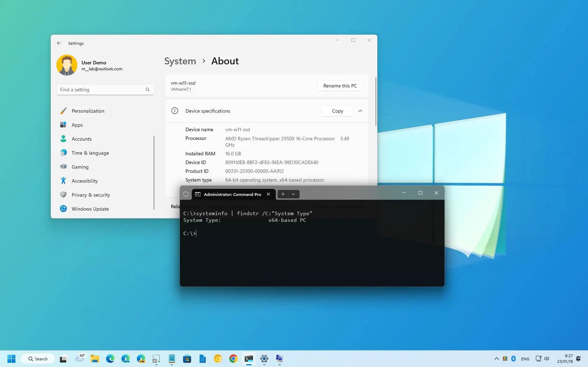Open the Windows Terminal icon on the taskbar

pyautogui.click(x=249, y=359)
